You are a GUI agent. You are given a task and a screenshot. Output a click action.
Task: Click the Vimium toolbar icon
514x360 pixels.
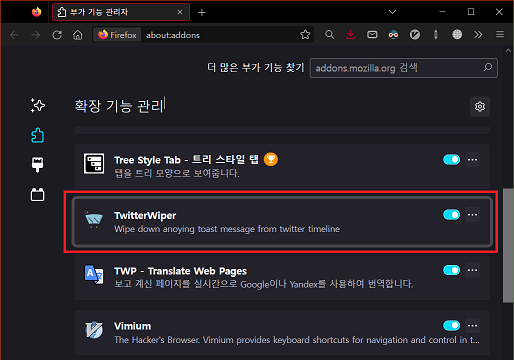pyautogui.click(x=415, y=34)
